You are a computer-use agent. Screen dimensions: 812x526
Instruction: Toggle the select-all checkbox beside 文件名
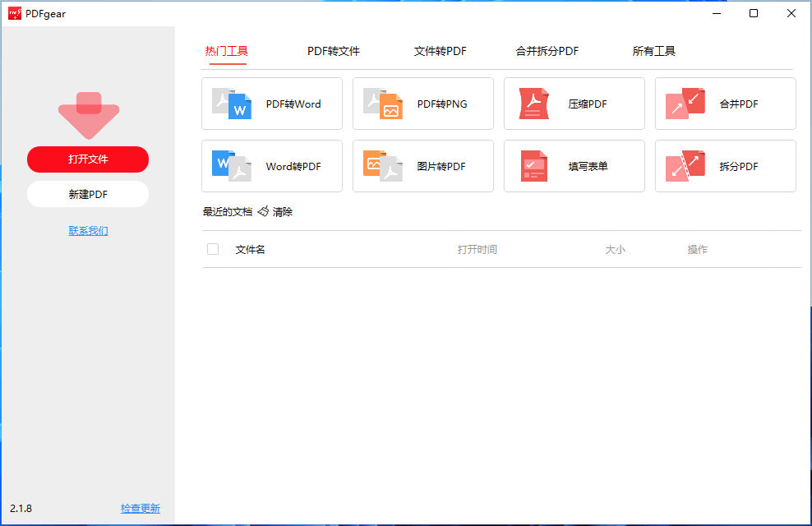(213, 249)
